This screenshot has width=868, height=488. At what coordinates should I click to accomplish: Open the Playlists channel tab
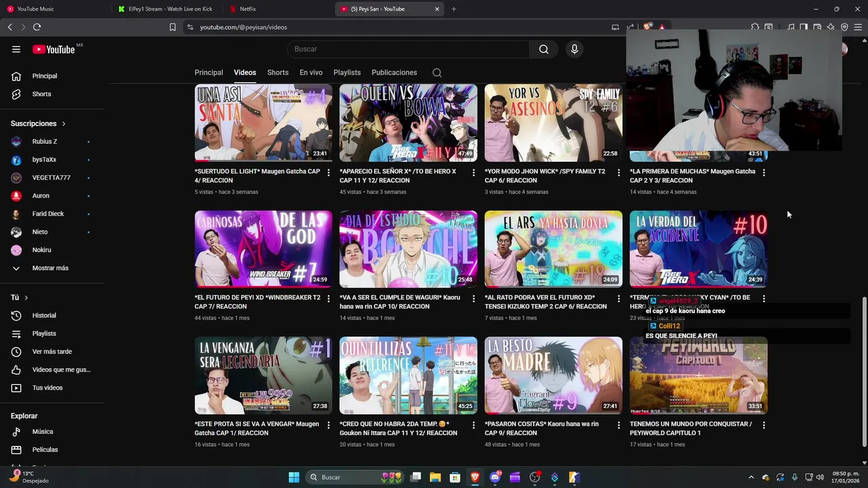pos(347,73)
